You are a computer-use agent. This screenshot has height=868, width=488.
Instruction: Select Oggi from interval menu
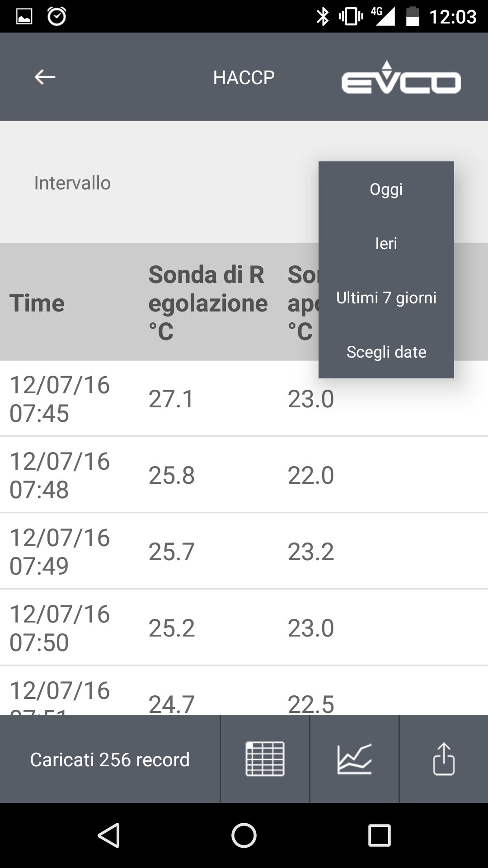(x=386, y=189)
